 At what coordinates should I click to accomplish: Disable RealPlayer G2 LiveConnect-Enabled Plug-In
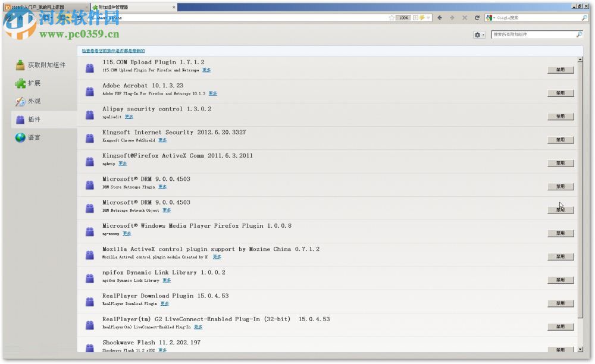click(x=560, y=327)
